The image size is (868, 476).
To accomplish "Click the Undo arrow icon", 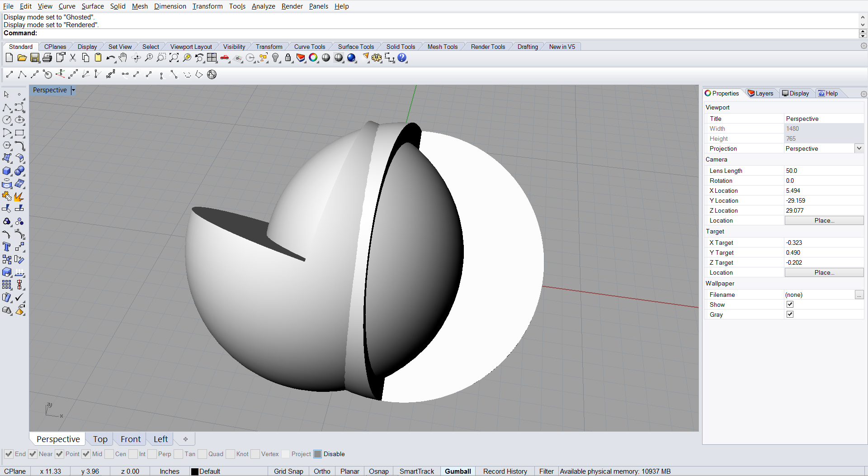I will (x=110, y=58).
